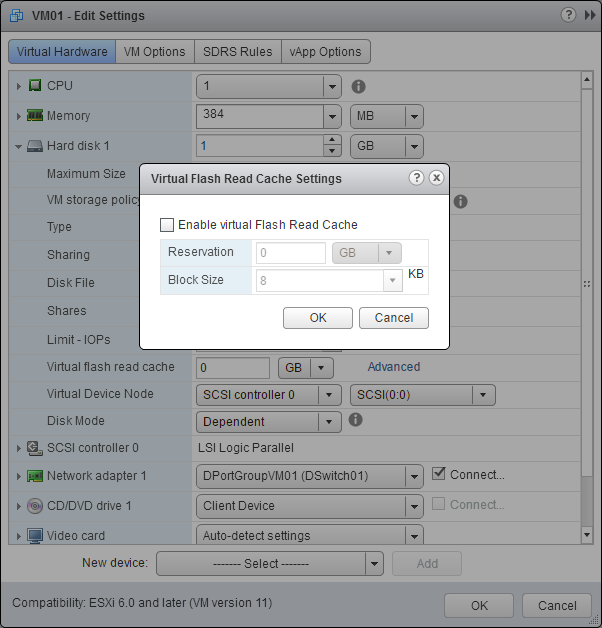Click OK in the Flash Read Cache dialog
Viewport: 602px width, 628px height.
(318, 318)
